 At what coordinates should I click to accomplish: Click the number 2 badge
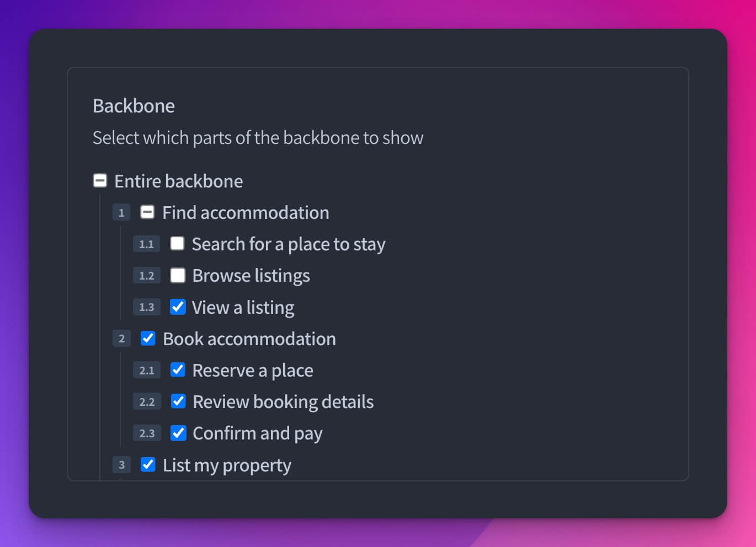point(121,339)
